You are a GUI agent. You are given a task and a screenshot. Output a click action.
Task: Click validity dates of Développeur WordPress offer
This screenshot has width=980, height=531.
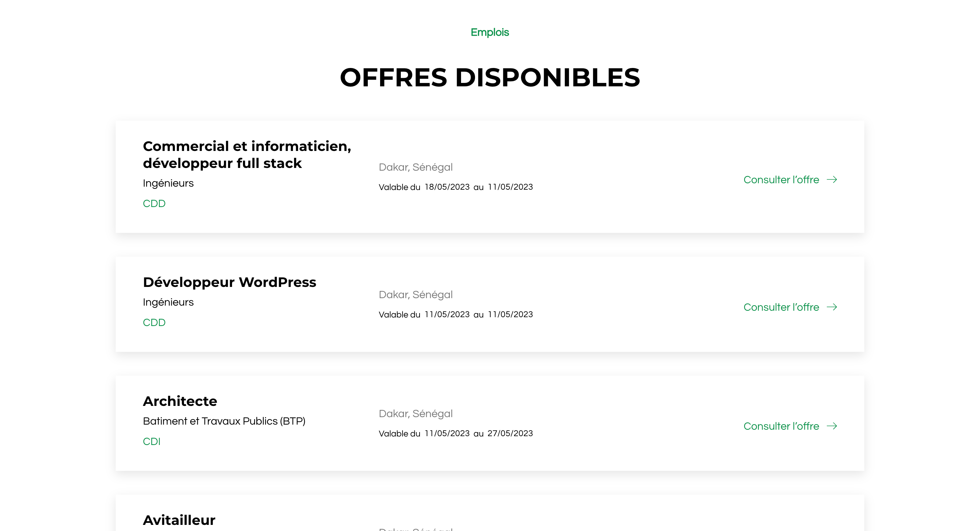(x=456, y=314)
